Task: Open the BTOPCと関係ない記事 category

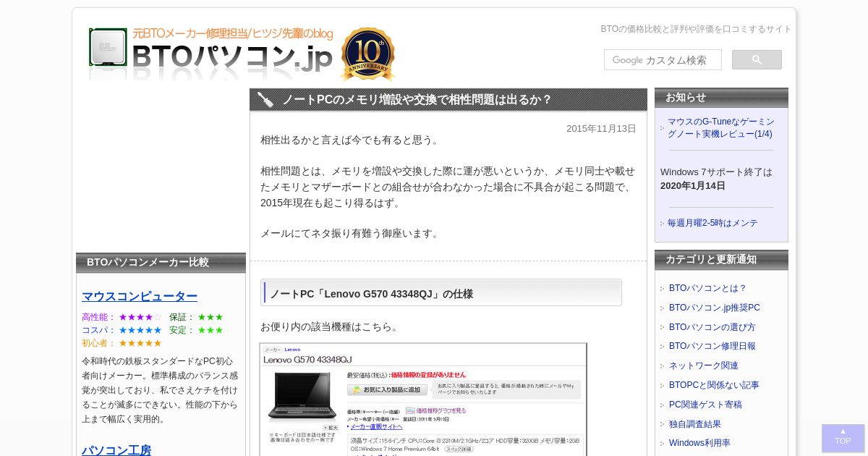Action: point(714,385)
